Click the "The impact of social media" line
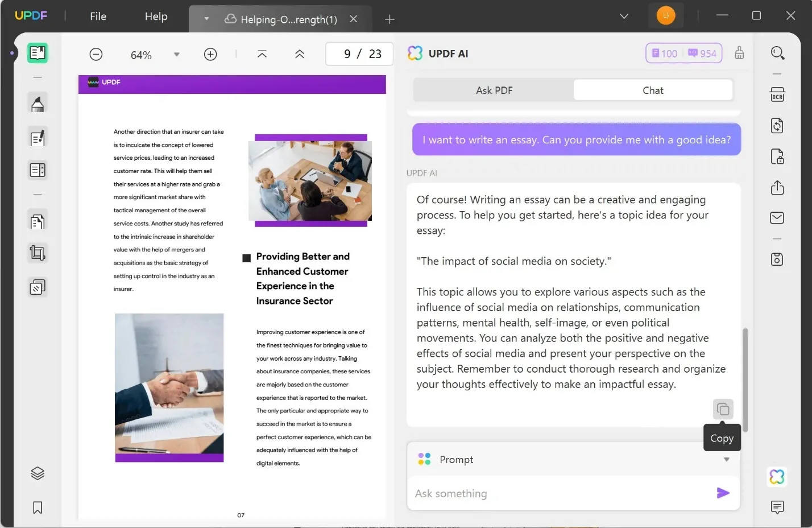The height and width of the screenshot is (528, 812). pyautogui.click(x=513, y=261)
